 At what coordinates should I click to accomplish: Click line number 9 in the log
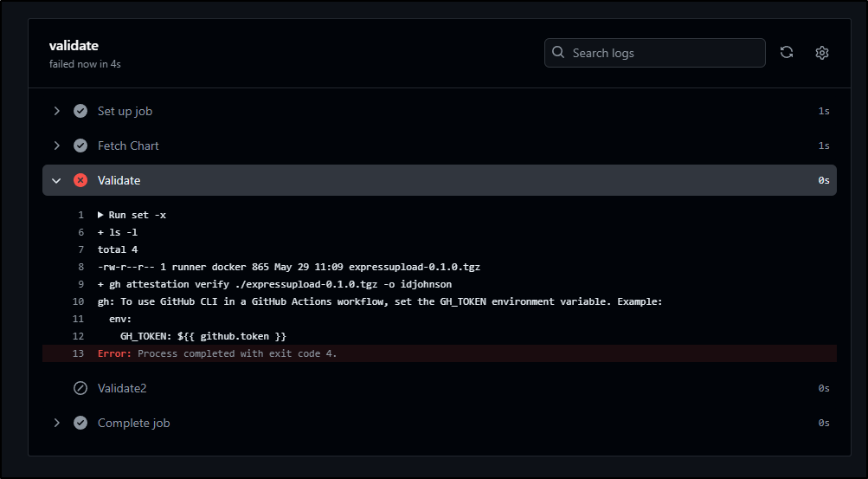pos(80,284)
